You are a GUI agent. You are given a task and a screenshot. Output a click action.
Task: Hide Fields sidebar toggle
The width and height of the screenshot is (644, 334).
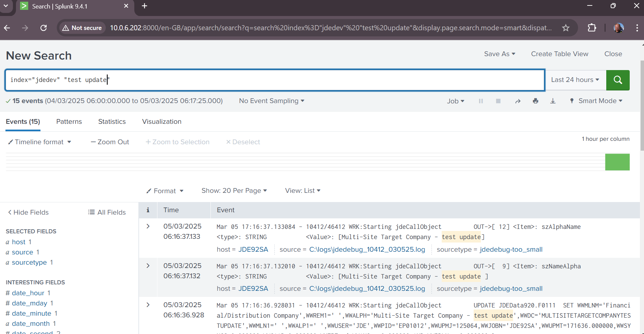tap(28, 212)
